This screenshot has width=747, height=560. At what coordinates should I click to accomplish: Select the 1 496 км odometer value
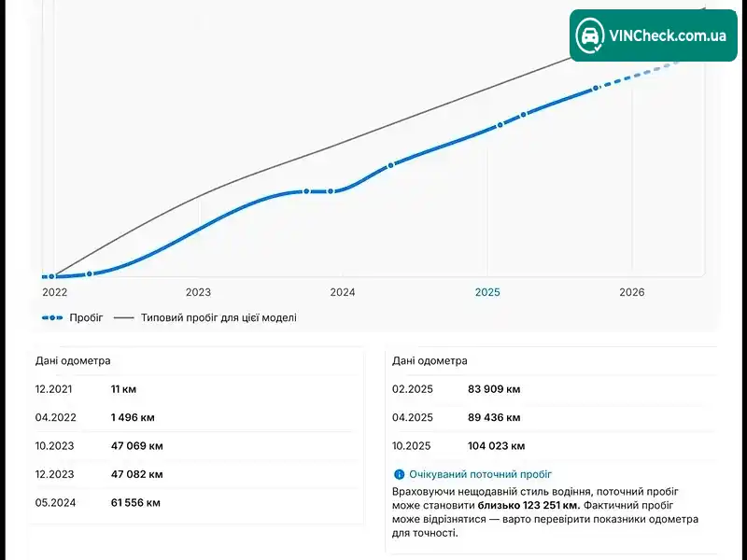point(133,417)
